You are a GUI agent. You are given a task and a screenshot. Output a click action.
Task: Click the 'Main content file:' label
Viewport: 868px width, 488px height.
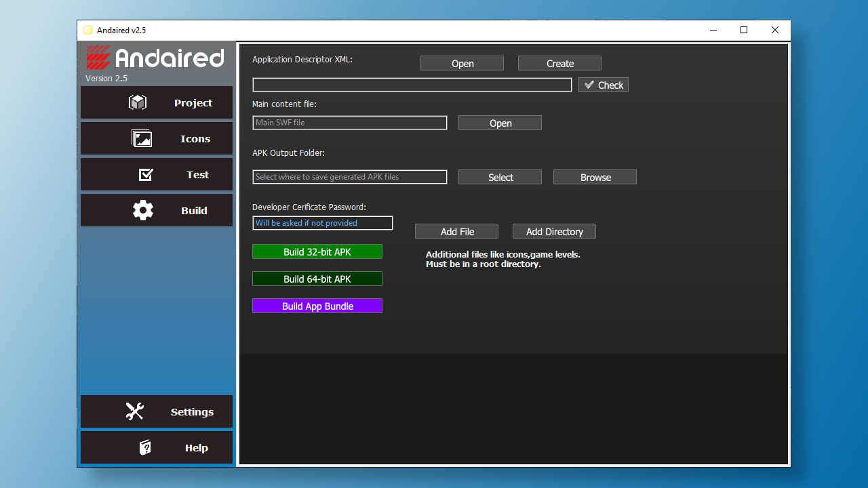[x=285, y=104]
